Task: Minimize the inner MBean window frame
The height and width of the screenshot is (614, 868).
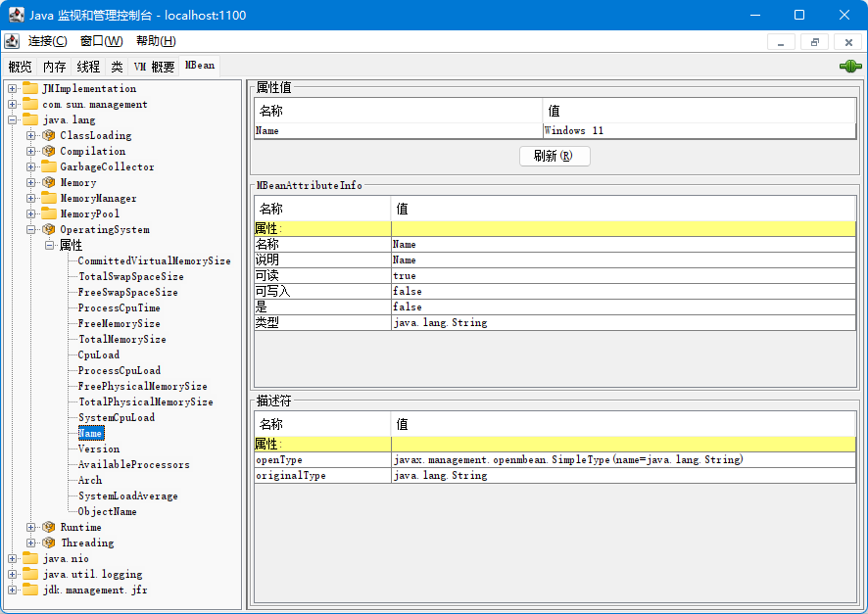Action: click(x=781, y=42)
